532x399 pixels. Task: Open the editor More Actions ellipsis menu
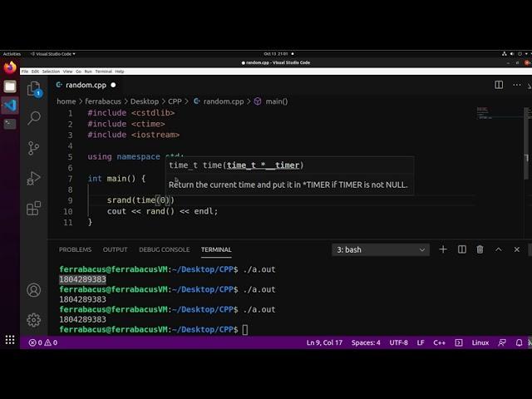517,85
